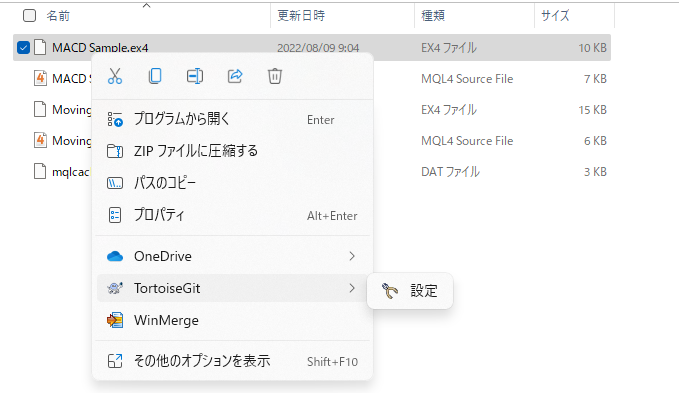Sort by 名前 column header

coord(58,16)
